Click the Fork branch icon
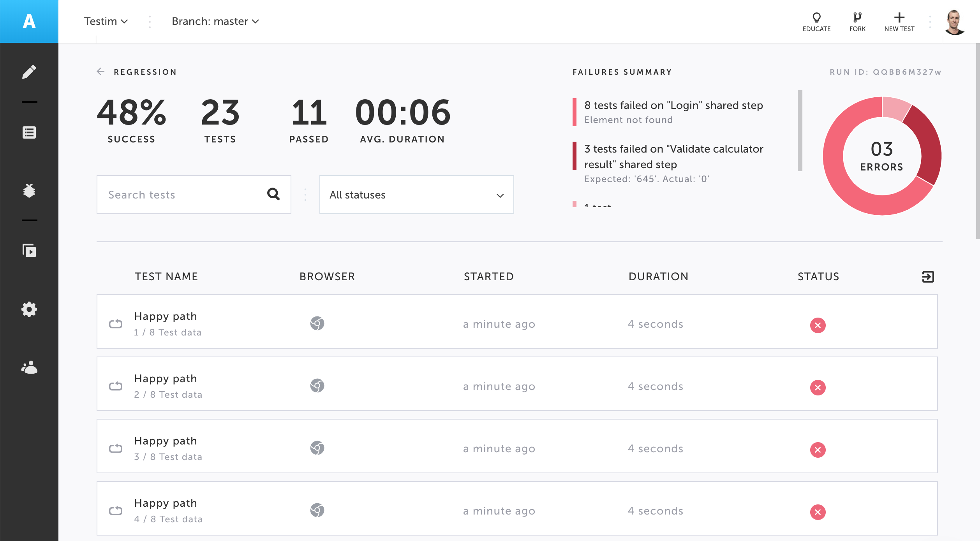The width and height of the screenshot is (980, 541). [x=857, y=18]
